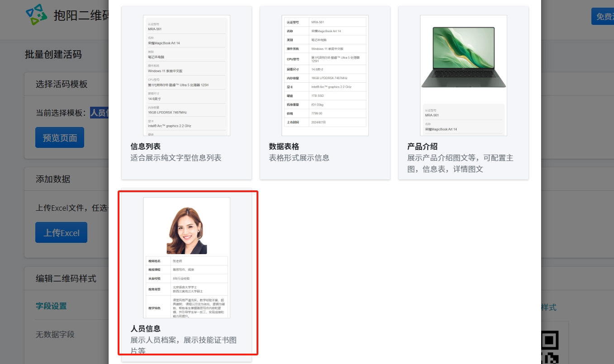Click the 适合展示纯文字型信息列表 description
The width and height of the screenshot is (614, 364).
click(x=176, y=158)
